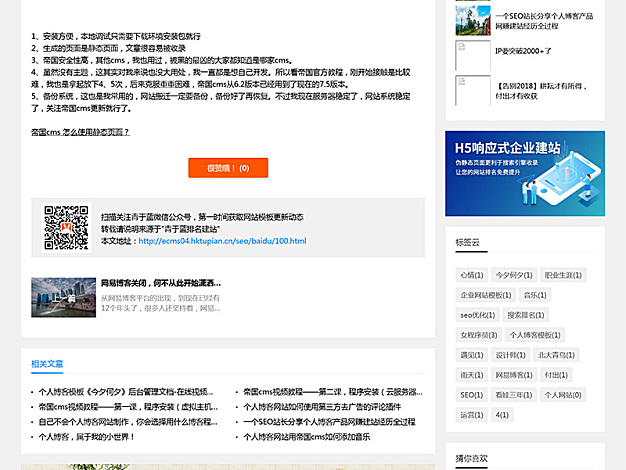The width and height of the screenshot is (626, 470).
Task: Select the 个人网站(0) tag
Action: [563, 395]
